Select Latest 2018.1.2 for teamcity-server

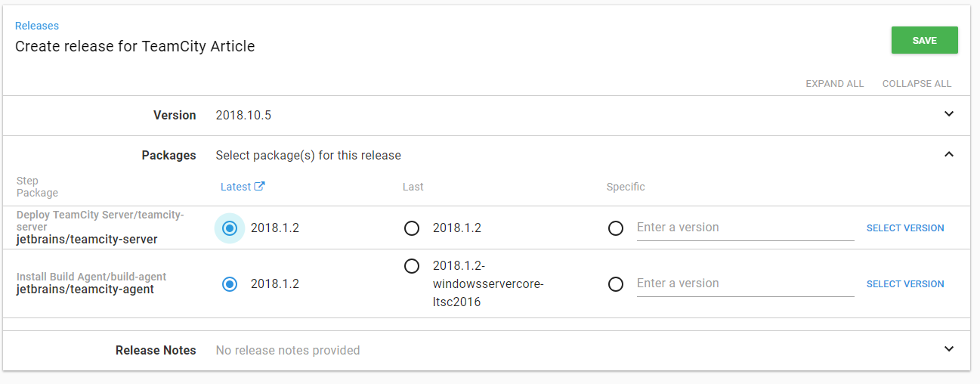(x=230, y=228)
